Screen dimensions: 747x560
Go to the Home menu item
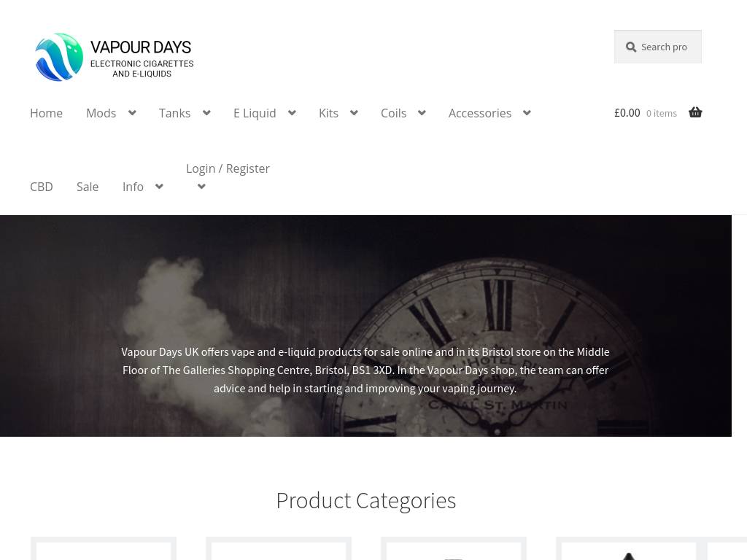[x=46, y=113]
